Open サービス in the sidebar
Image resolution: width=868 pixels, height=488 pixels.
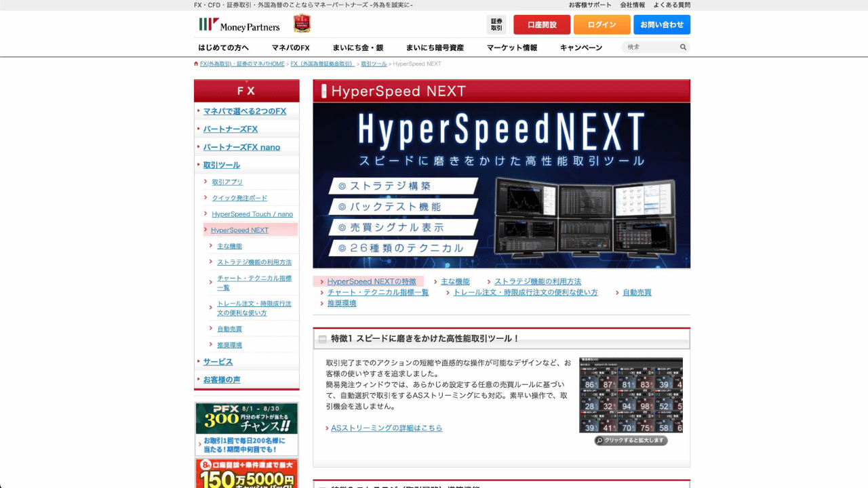tap(218, 362)
